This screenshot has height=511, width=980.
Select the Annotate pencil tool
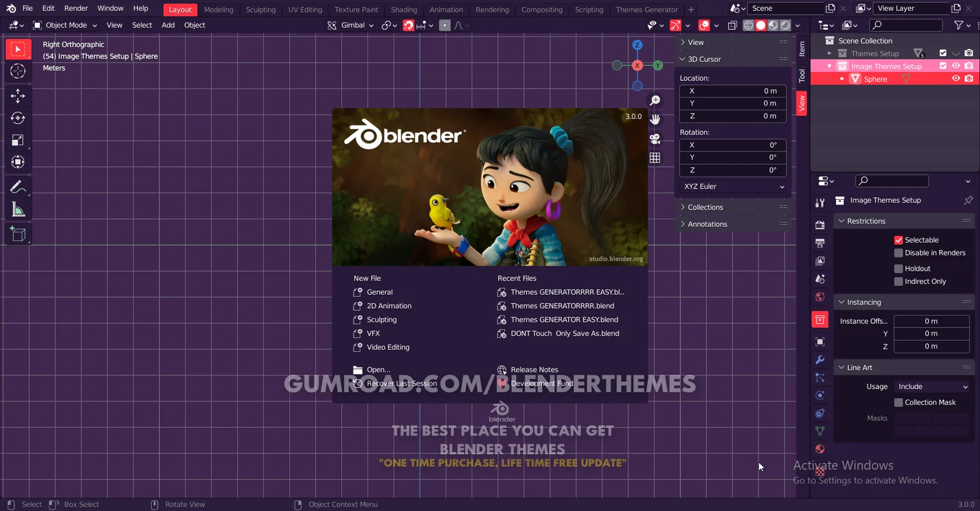(18, 187)
